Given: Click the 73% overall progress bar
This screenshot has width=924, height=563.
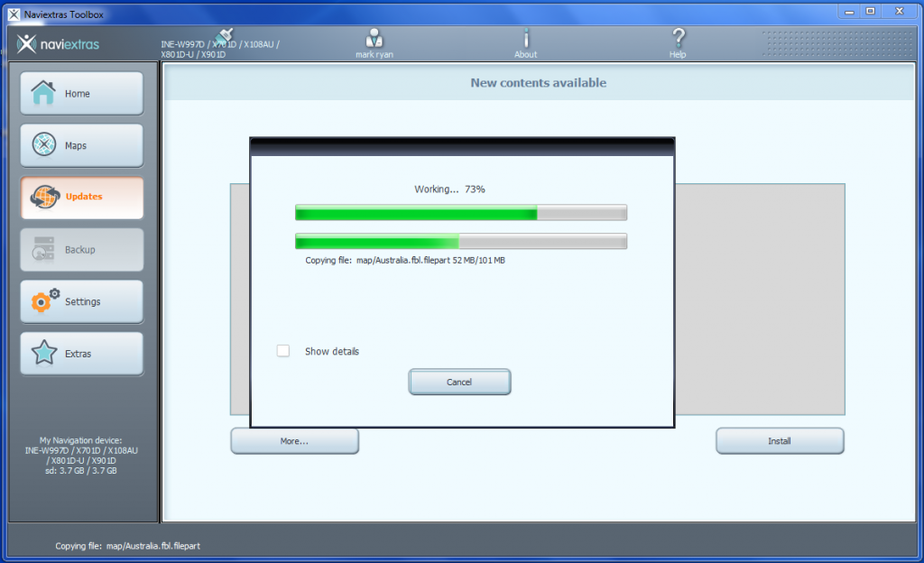Looking at the screenshot, I should pyautogui.click(x=460, y=212).
